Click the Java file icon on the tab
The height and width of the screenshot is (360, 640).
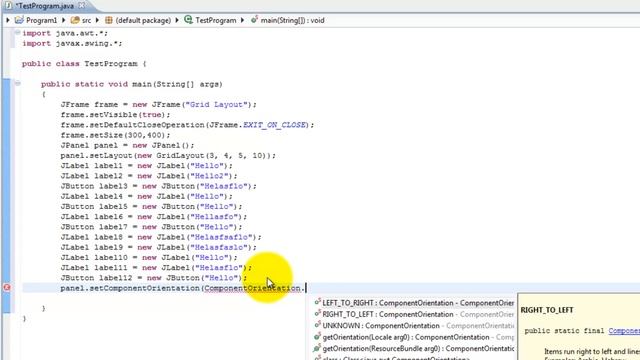[8, 6]
